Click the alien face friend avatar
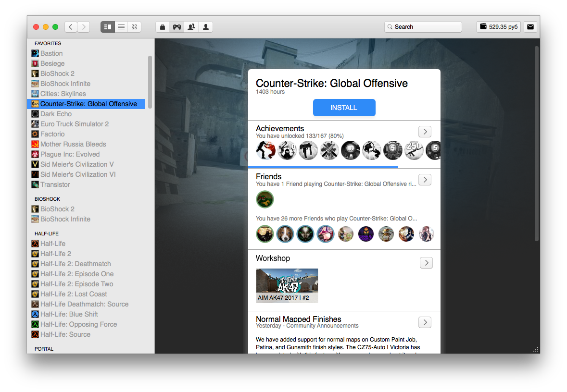The image size is (567, 392). [x=305, y=234]
